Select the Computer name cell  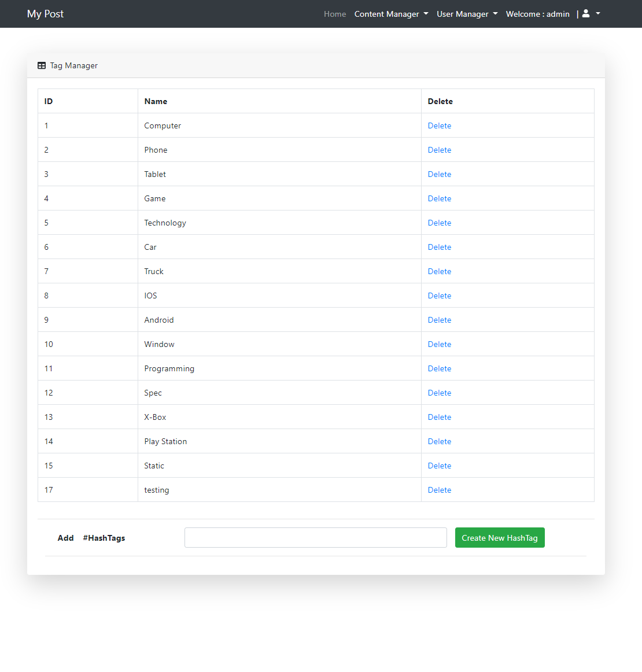tap(279, 125)
